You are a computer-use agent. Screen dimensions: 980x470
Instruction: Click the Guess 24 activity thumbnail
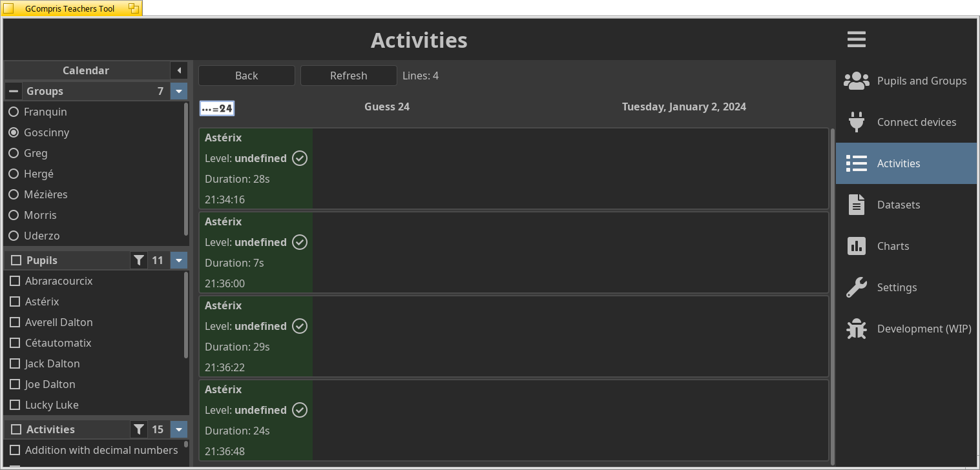(x=217, y=108)
